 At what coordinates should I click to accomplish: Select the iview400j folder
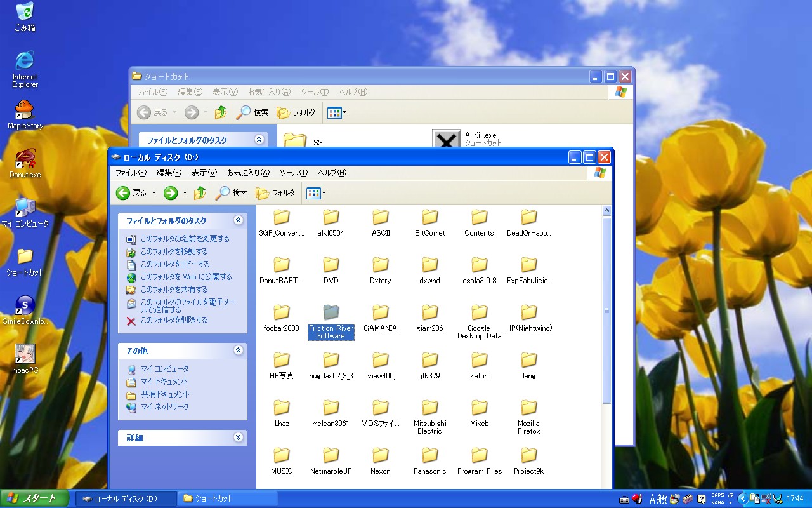[381, 365]
